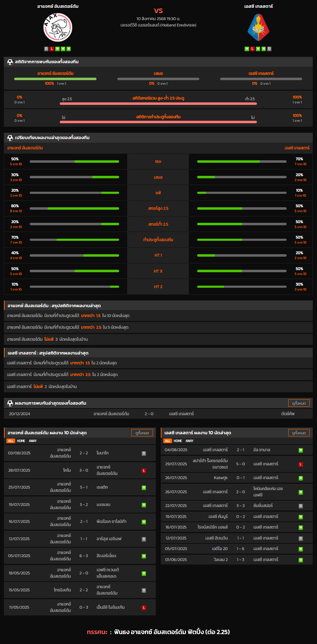Click the L result badge on 11/05/2025 row

pos(144,608)
